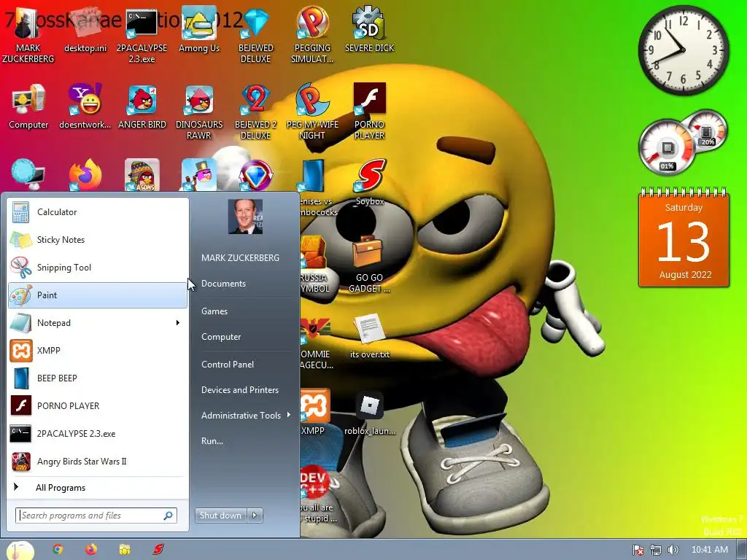This screenshot has width=747, height=560.
Task: Expand All Programs list
Action: tap(98, 488)
